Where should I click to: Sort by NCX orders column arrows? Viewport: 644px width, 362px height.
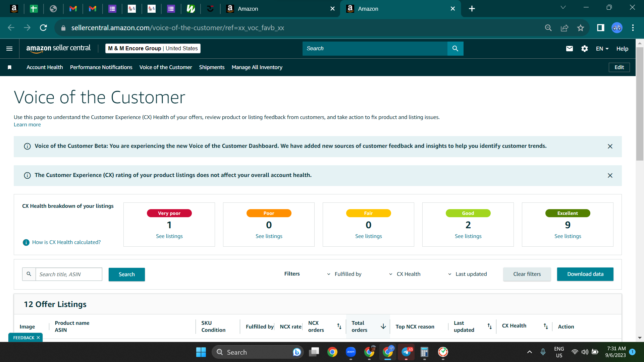tap(339, 326)
